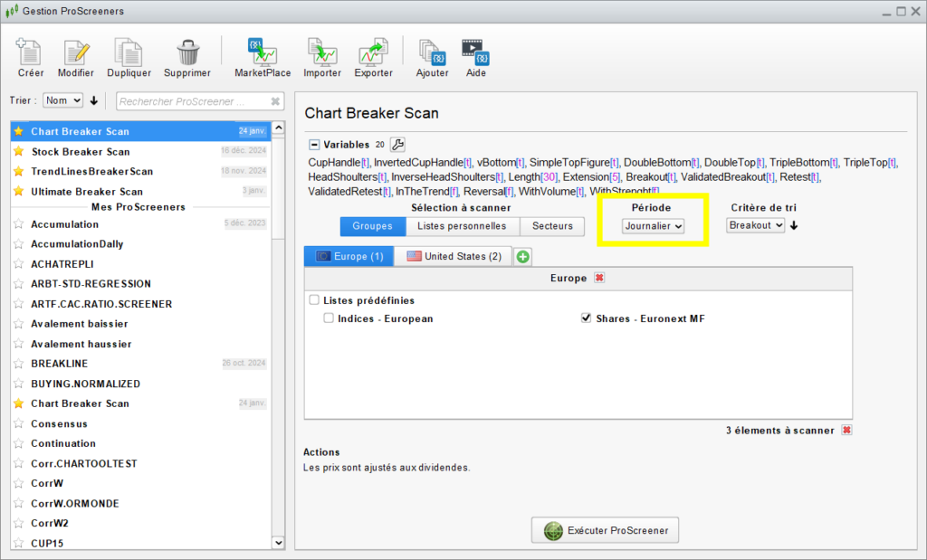Toggle sort order arrow beside Breakout
Viewport: 927px width, 560px height.
coord(794,225)
